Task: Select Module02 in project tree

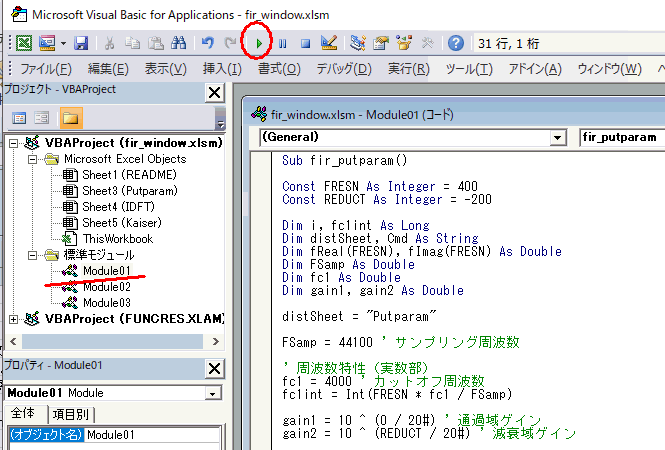Action: [106, 287]
